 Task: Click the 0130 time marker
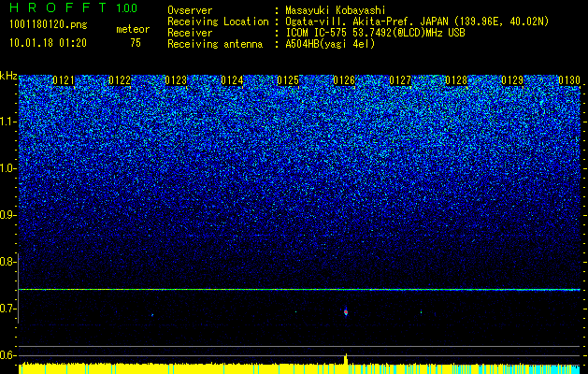[x=569, y=80]
